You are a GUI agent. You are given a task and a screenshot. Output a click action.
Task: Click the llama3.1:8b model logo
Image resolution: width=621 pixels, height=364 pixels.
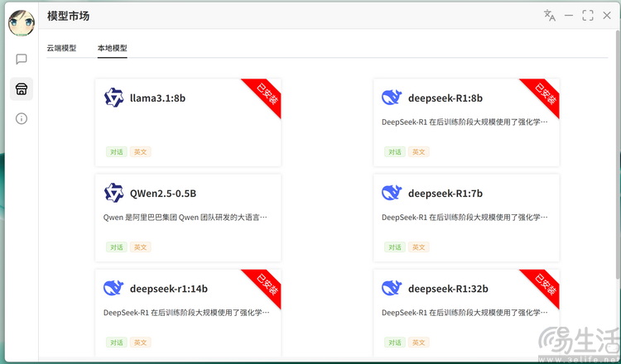coord(114,98)
